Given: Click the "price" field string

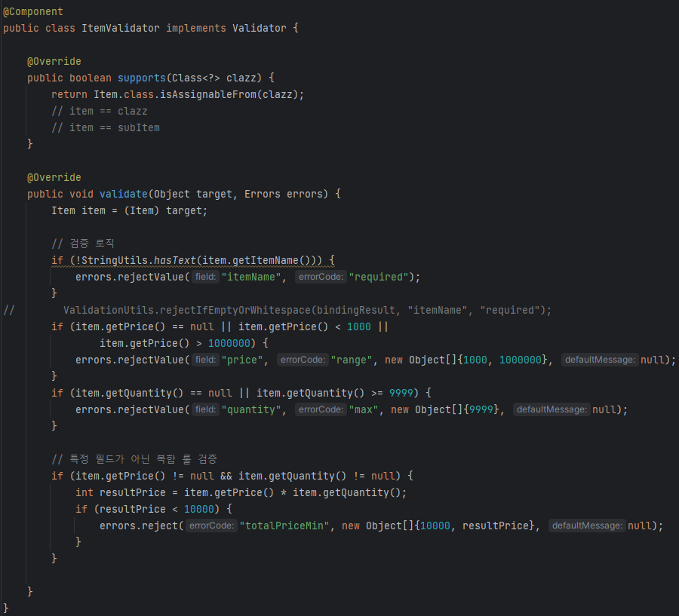Looking at the screenshot, I should (x=241, y=360).
